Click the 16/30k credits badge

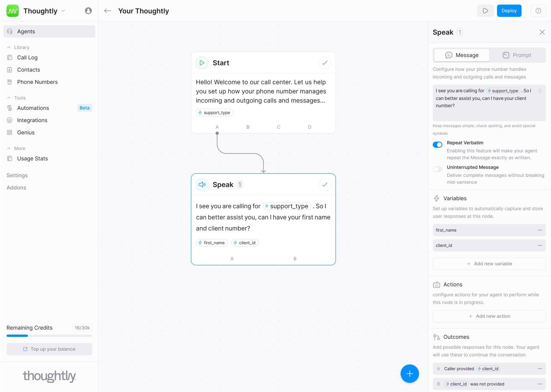(x=82, y=328)
